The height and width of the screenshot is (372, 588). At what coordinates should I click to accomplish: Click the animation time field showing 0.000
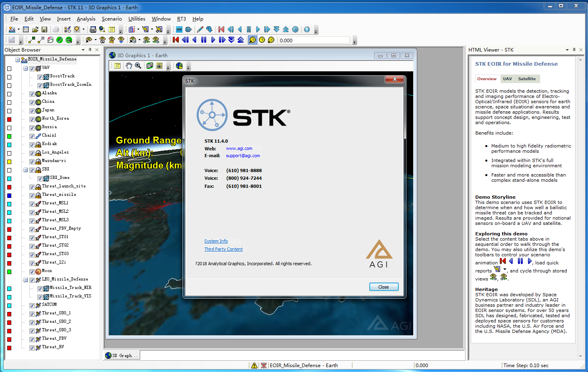tap(314, 40)
